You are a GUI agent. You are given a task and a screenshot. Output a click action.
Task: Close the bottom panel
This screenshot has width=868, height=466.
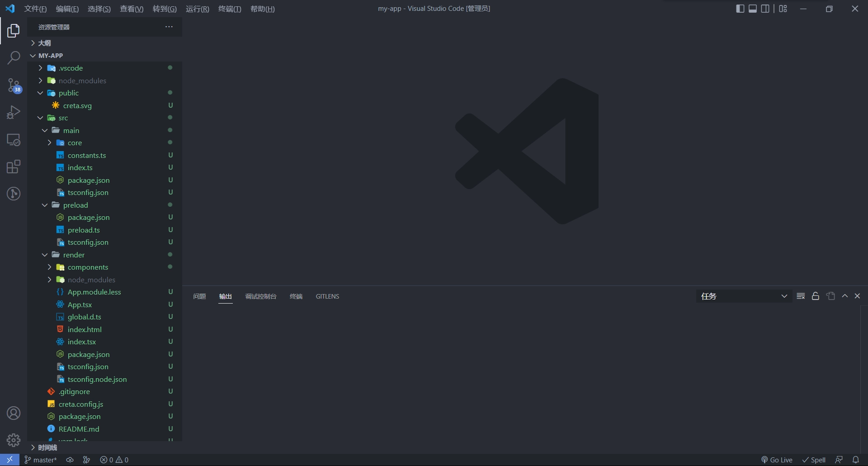[x=857, y=296]
